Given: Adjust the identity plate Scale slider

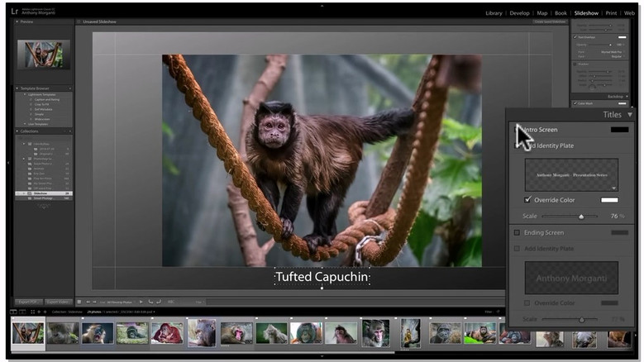Looking at the screenshot, I should (581, 216).
